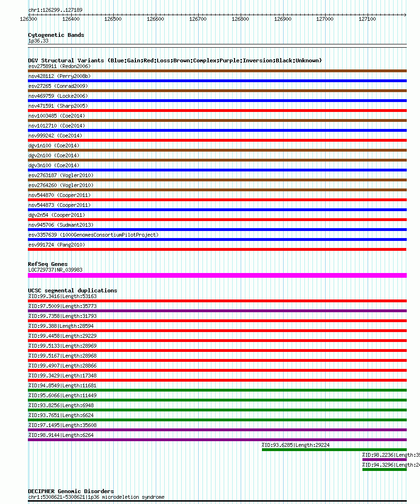Viewport: 420px width, 504px height.
Task: Click the %ID:99.7358|Length:31793 label
Action: [x=62, y=316]
